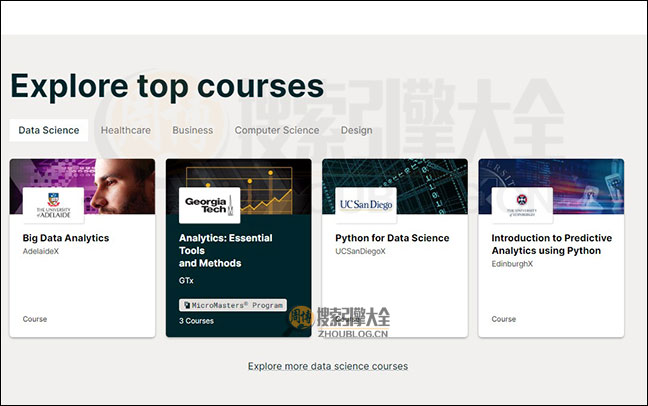This screenshot has height=406, width=648.
Task: Click the University of Adelaide logo
Action: tap(53, 205)
